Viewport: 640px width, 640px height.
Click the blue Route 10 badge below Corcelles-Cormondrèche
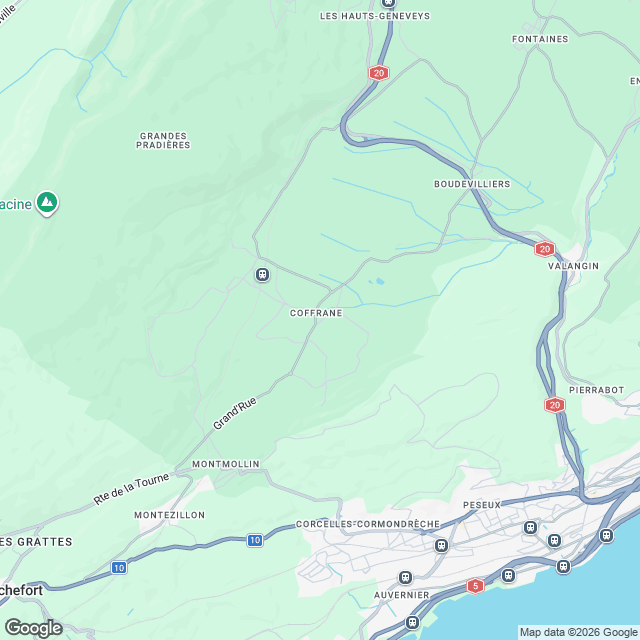[255, 540]
